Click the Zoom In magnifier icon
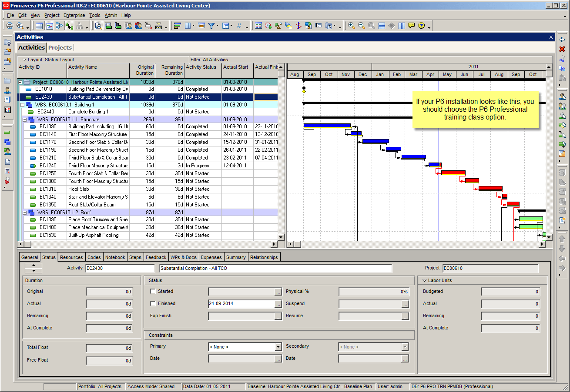Image resolution: width=570 pixels, height=392 pixels. click(x=351, y=26)
